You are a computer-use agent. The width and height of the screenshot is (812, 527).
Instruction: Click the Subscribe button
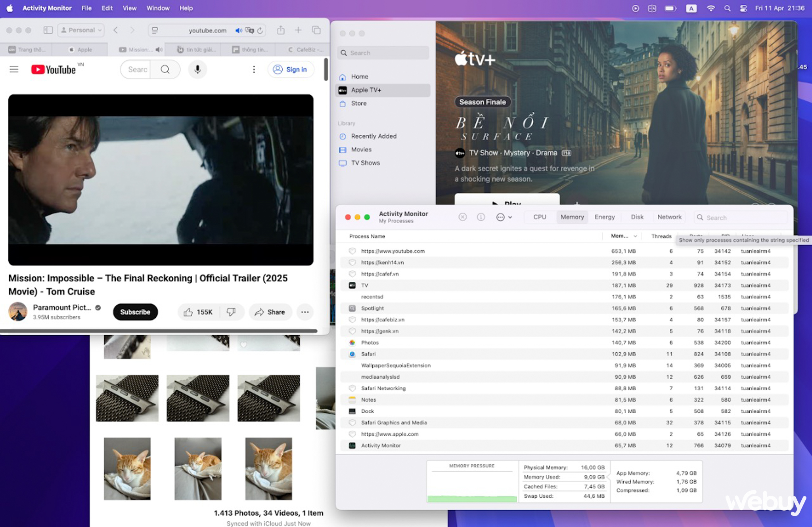[x=135, y=312]
